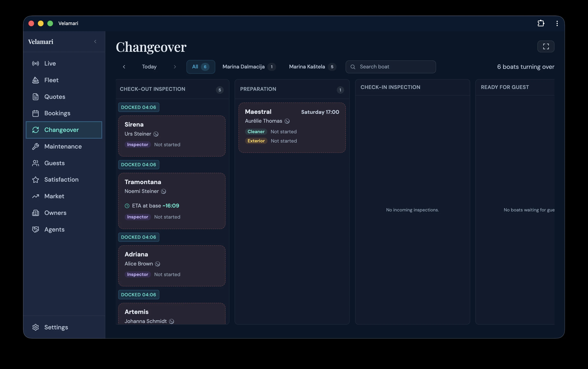Click the Fleet sailboat icon

36,80
